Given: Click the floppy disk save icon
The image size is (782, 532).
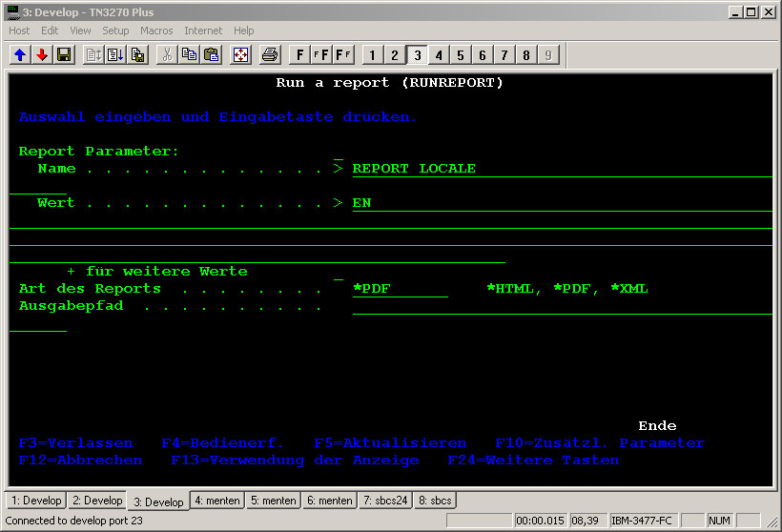Looking at the screenshot, I should click(x=64, y=55).
